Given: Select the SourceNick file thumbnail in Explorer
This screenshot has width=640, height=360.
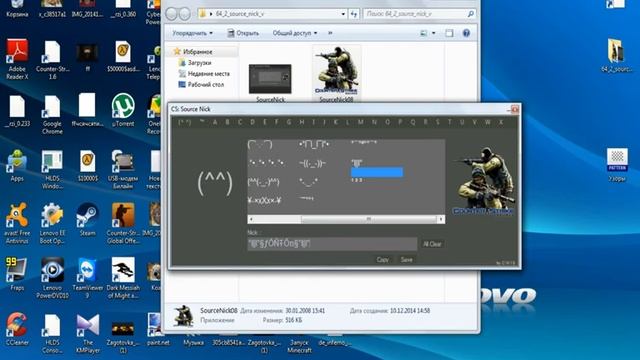Looking at the screenshot, I should [x=270, y=82].
